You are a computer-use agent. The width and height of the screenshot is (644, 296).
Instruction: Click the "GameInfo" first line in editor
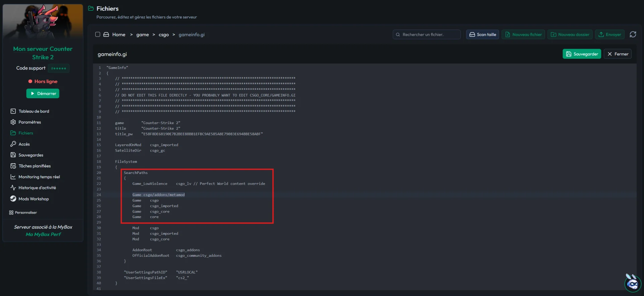(117, 68)
